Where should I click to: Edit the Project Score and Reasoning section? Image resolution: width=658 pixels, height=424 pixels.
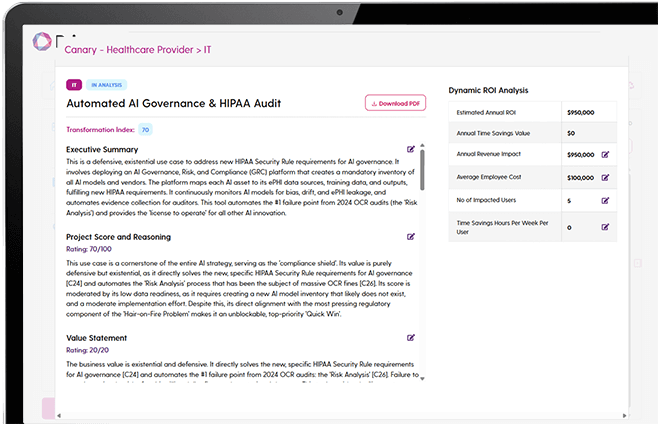411,237
